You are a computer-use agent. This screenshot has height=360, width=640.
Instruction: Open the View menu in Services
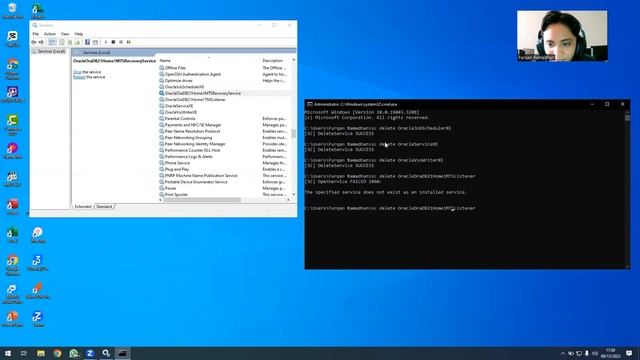pos(65,34)
